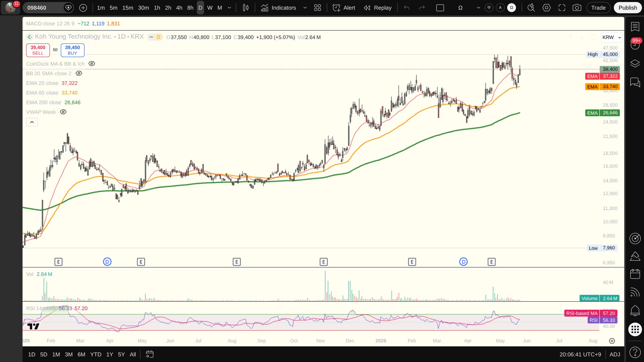Image resolution: width=644 pixels, height=362 pixels.
Task: Open the object tree layers icon
Action: point(635,64)
